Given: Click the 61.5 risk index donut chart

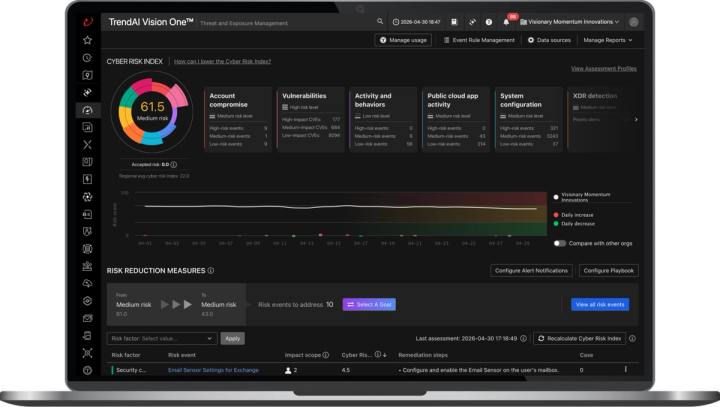Looking at the screenshot, I should pyautogui.click(x=152, y=112).
